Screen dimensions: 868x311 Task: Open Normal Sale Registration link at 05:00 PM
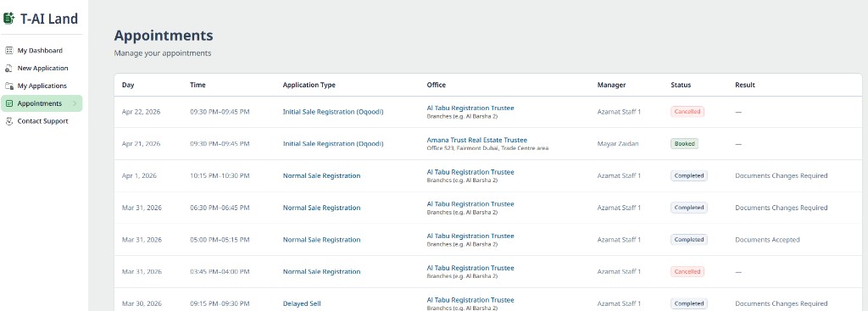(321, 240)
